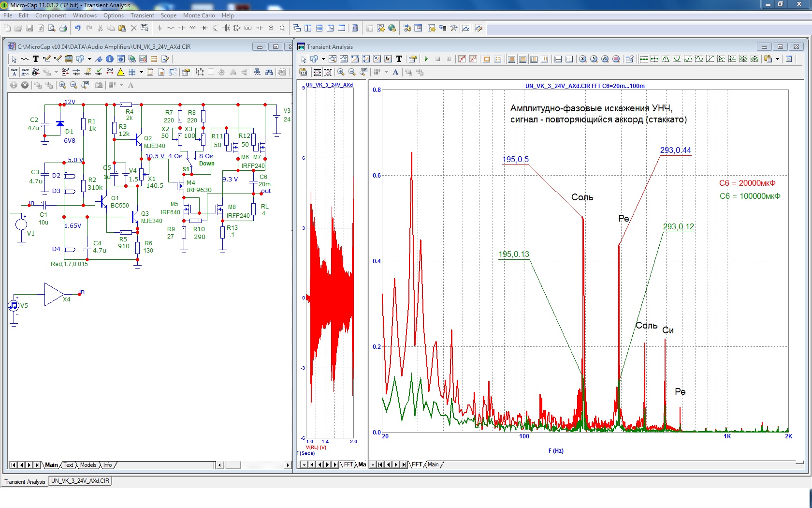Toggle Node Numbers display button
Viewport: 812px width, 508px height.
(x=36, y=72)
